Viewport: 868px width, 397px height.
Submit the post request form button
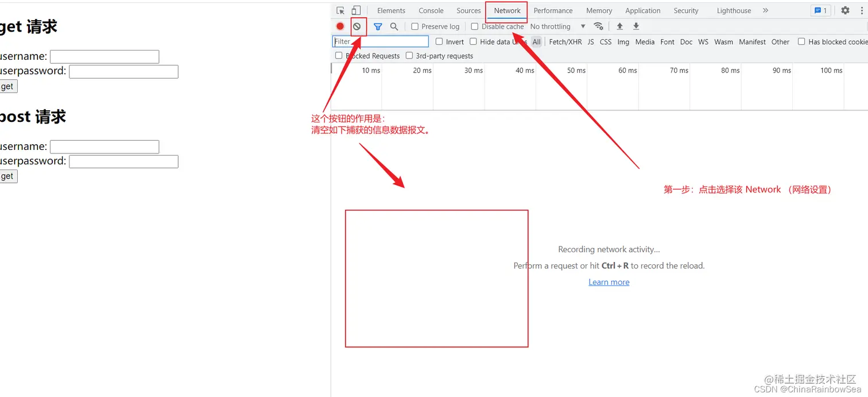tap(7, 176)
